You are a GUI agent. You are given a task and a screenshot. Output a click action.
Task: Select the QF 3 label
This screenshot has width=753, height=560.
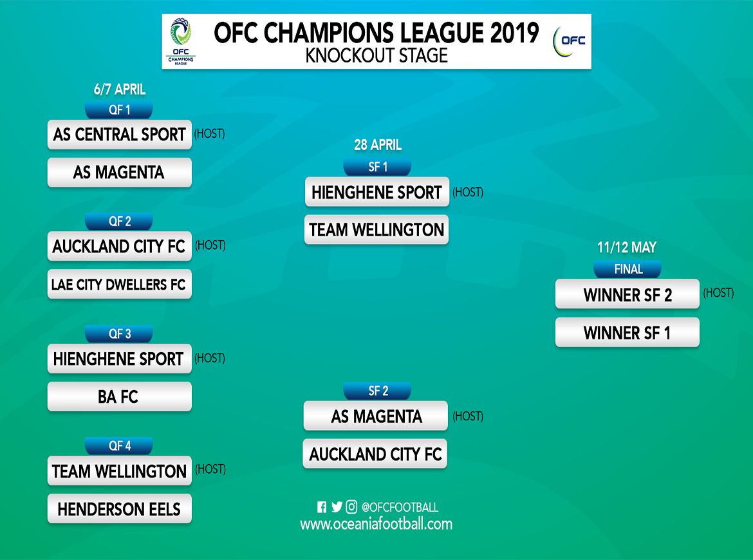(119, 333)
